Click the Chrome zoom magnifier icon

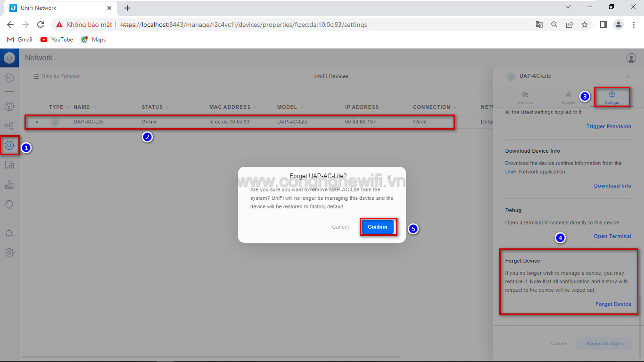[x=554, y=25]
